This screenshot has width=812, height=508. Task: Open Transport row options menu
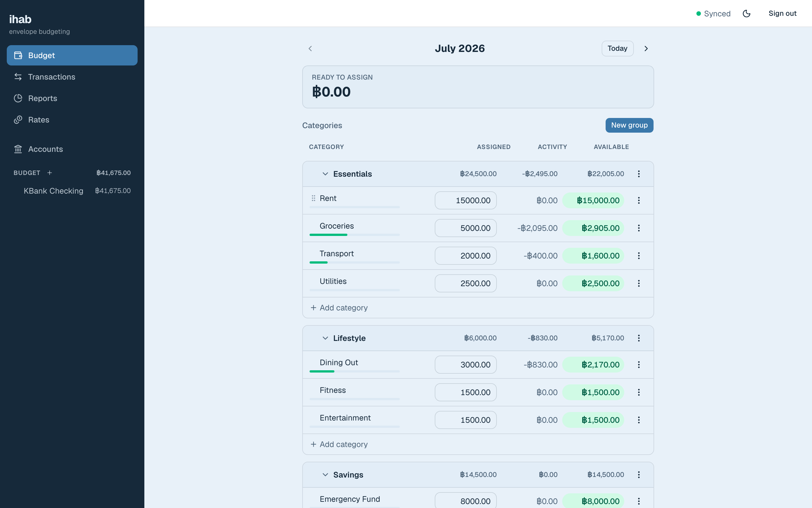click(639, 256)
